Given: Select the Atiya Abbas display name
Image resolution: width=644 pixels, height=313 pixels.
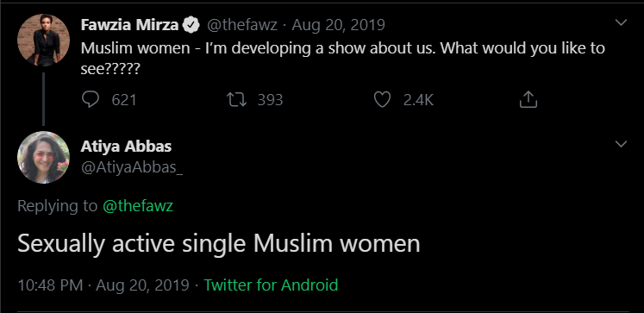Looking at the screenshot, I should click(126, 147).
